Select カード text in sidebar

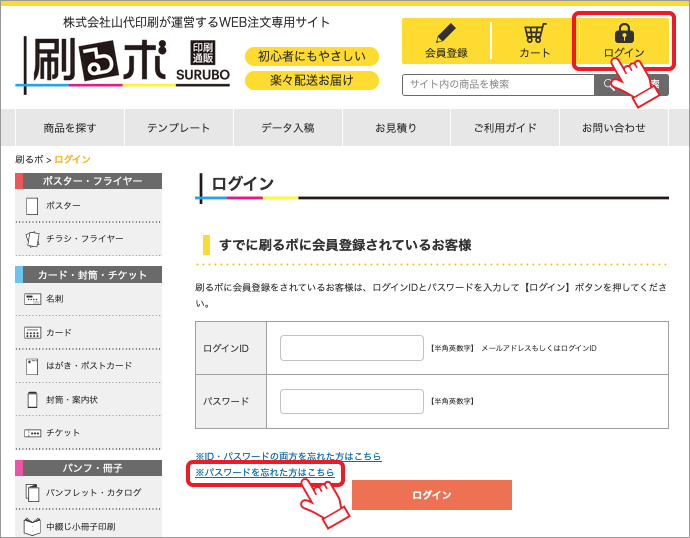coord(59,333)
